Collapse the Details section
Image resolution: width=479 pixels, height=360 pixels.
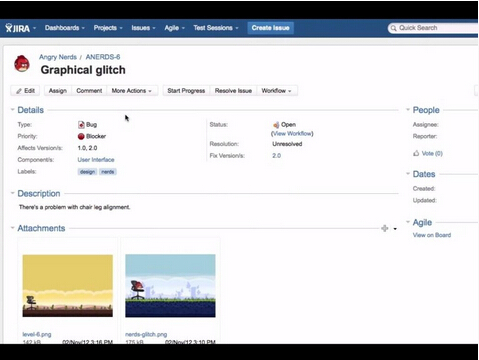[x=12, y=110]
